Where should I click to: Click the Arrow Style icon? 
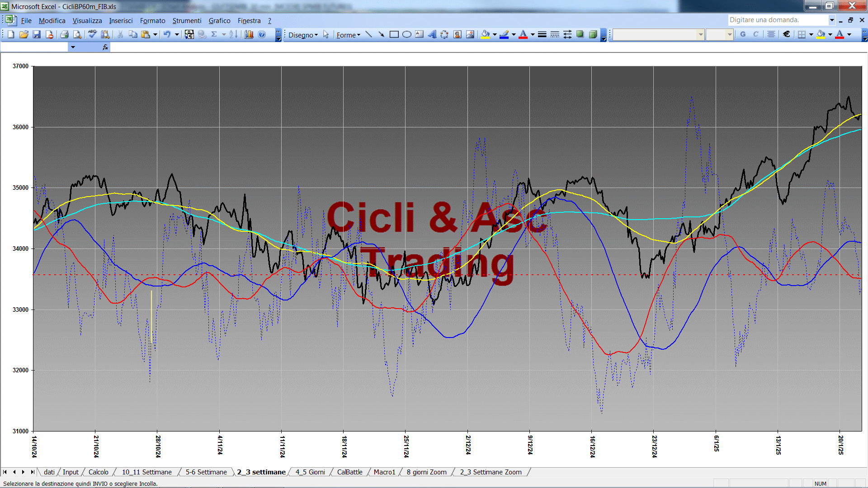[x=567, y=34]
